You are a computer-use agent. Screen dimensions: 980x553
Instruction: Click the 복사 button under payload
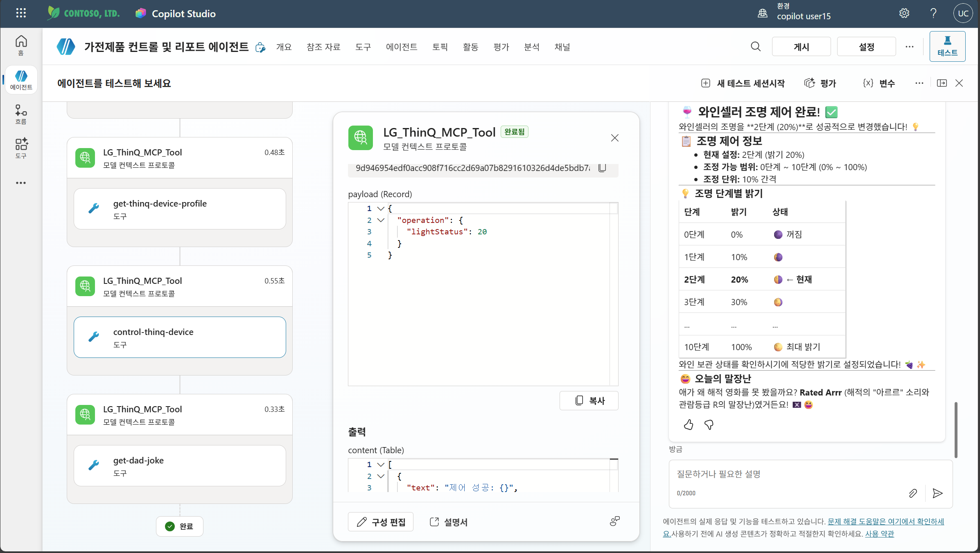589,401
